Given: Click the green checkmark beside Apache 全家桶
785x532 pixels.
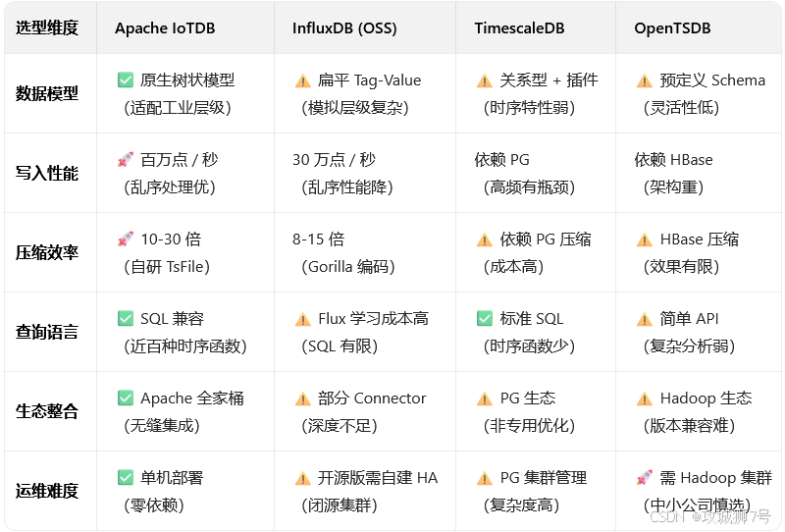Looking at the screenshot, I should click(126, 398).
